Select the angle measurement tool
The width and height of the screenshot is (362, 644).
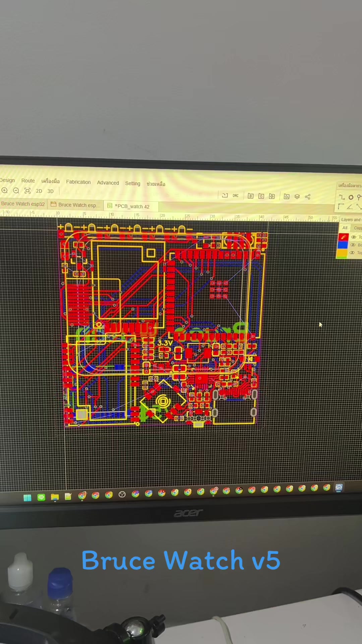click(350, 207)
